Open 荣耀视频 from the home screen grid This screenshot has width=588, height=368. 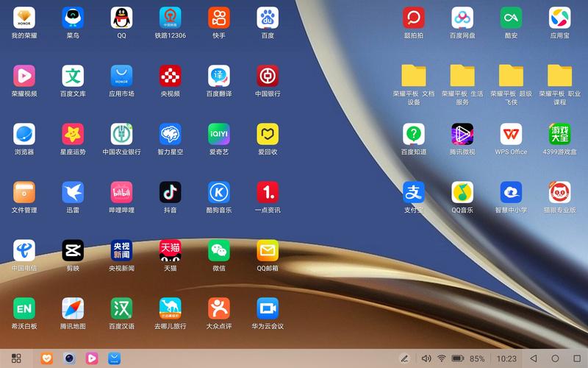click(24, 76)
